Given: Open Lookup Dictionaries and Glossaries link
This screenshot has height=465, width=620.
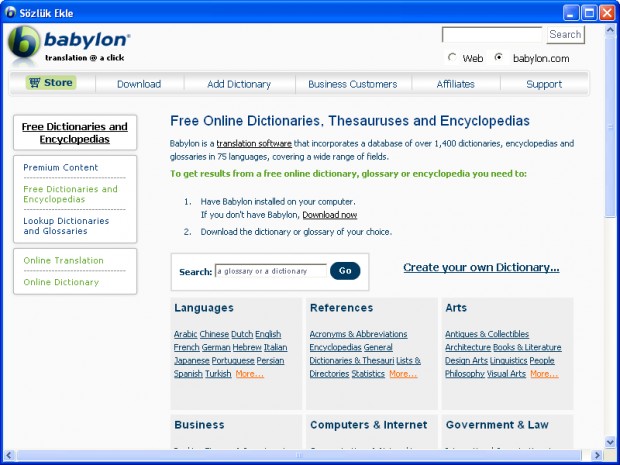Looking at the screenshot, I should (66, 226).
